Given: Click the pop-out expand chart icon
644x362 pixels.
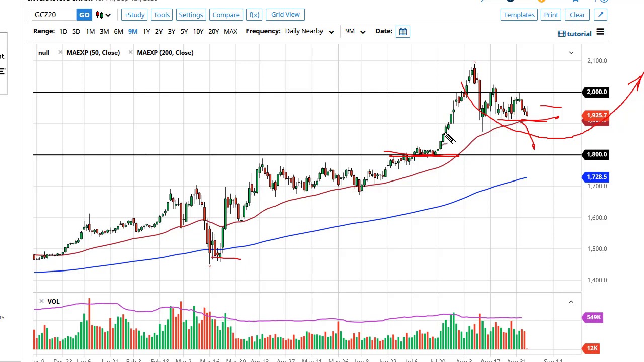Looking at the screenshot, I should (600, 15).
